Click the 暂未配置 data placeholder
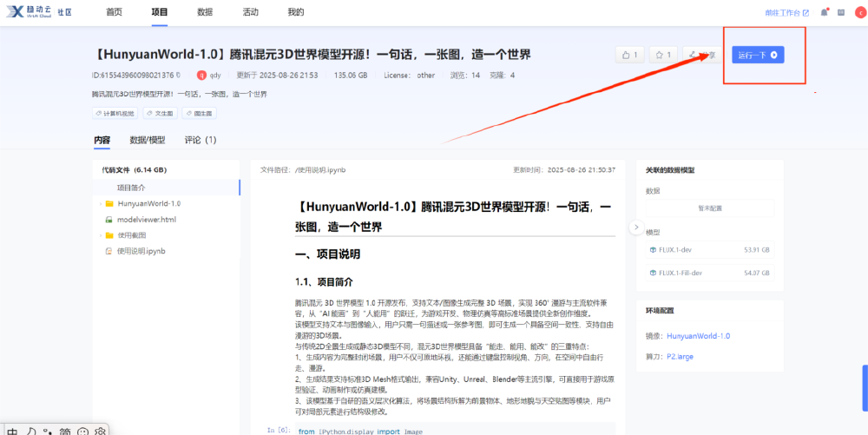Screen dimensions: 868x435 (x=710, y=208)
